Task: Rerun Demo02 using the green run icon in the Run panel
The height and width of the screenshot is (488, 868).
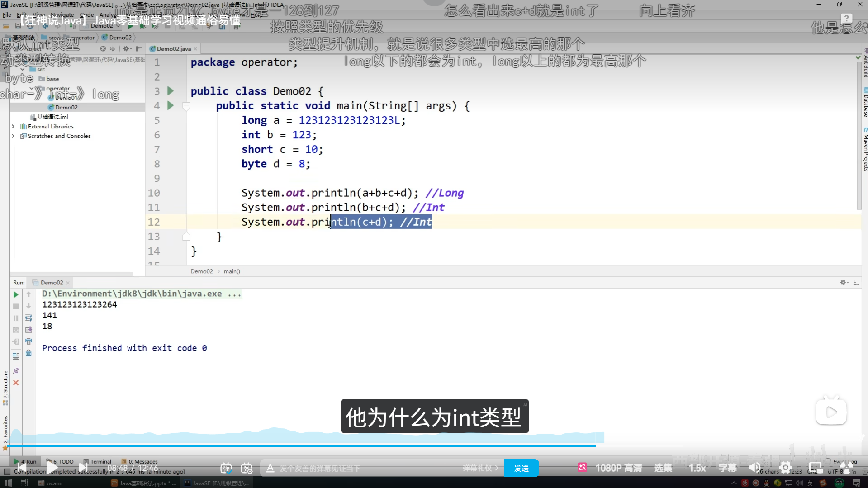Action: tap(16, 294)
